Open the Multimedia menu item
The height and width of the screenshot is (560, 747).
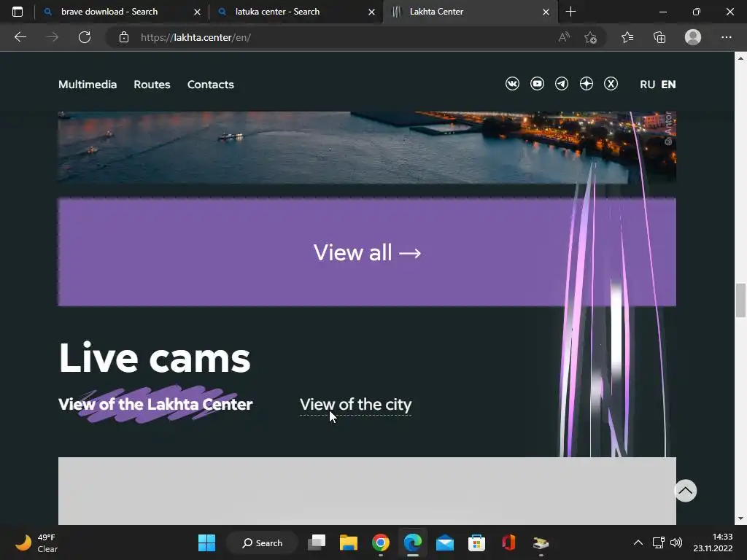(88, 85)
